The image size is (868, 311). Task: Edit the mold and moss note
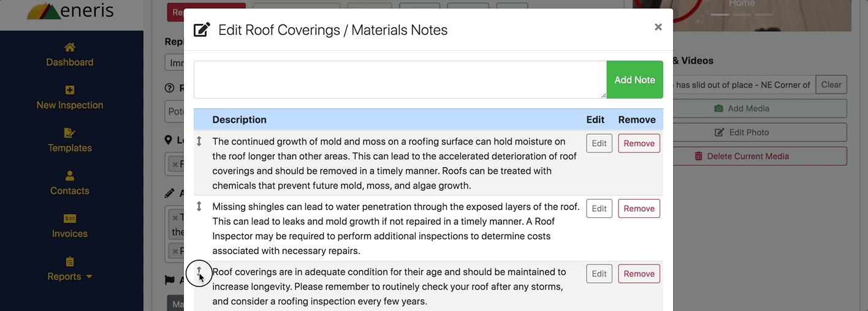[x=599, y=143]
